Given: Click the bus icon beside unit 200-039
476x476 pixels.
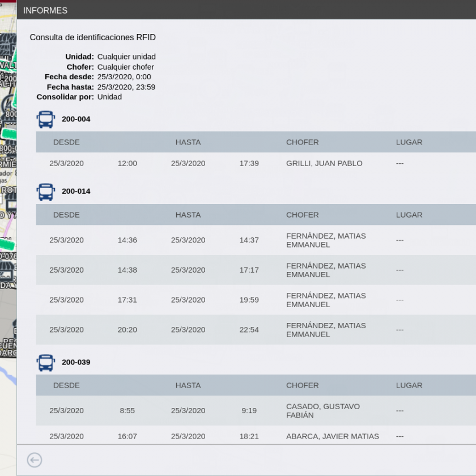Looking at the screenshot, I should [x=46, y=363].
